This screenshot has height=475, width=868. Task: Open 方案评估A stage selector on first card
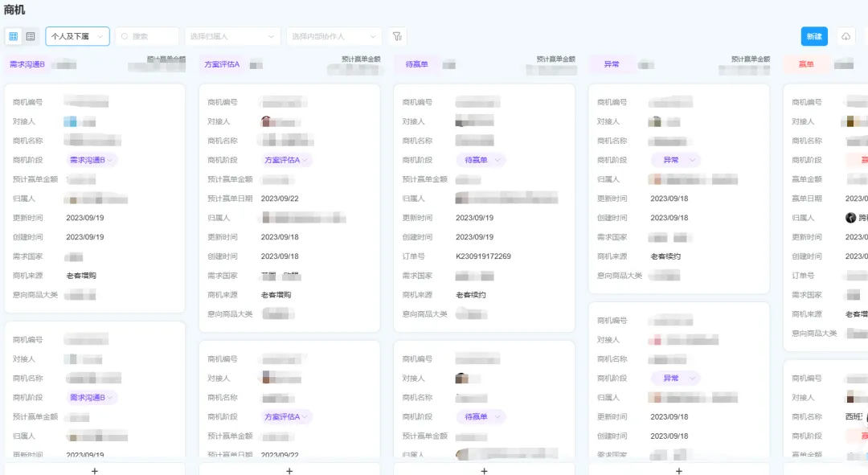pyautogui.click(x=286, y=160)
